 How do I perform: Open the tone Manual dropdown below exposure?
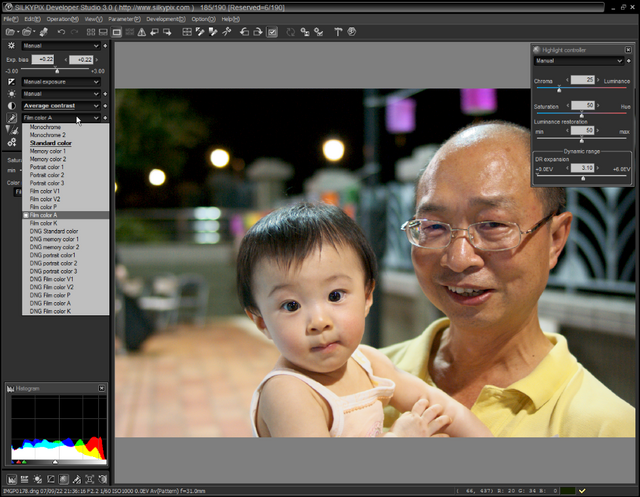[x=61, y=94]
